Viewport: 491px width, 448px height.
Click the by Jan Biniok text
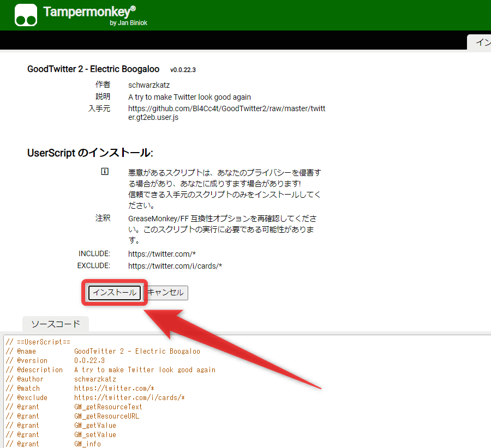pos(128,23)
